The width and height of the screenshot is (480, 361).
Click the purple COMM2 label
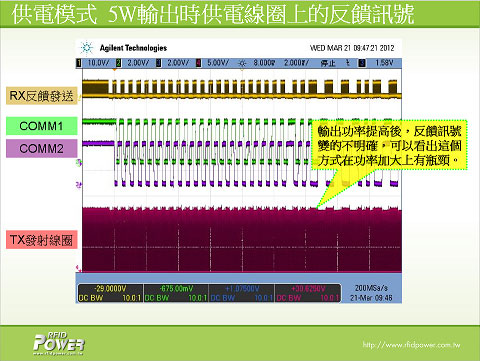[x=42, y=148]
